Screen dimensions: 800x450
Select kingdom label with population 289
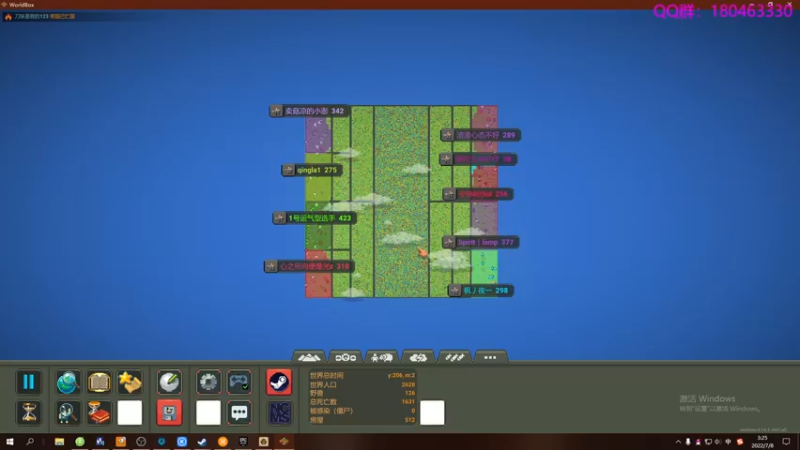480,135
